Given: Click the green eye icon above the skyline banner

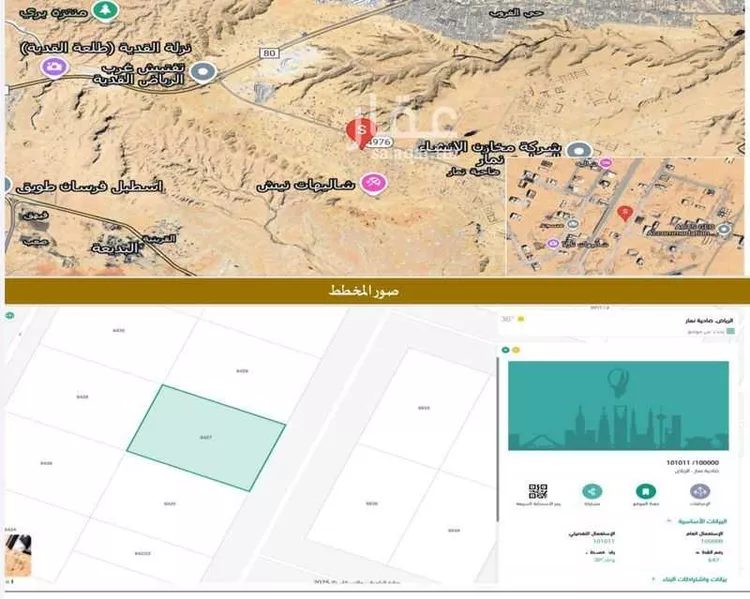Looking at the screenshot, I should click(506, 350).
